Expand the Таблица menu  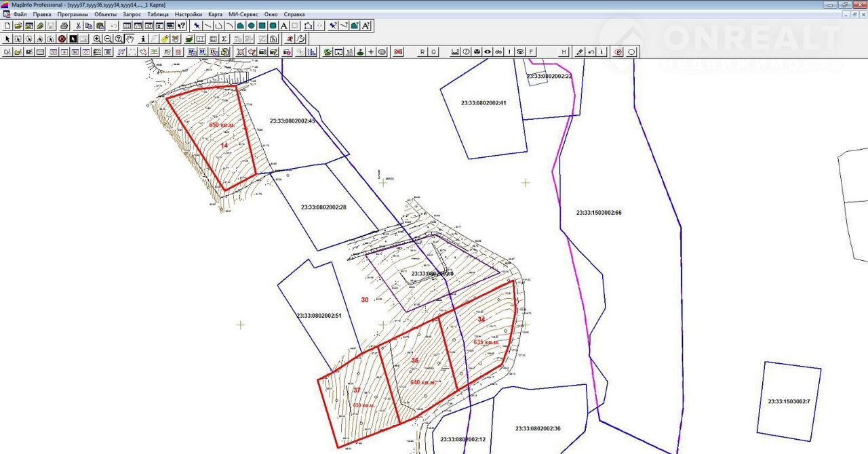coord(158,14)
